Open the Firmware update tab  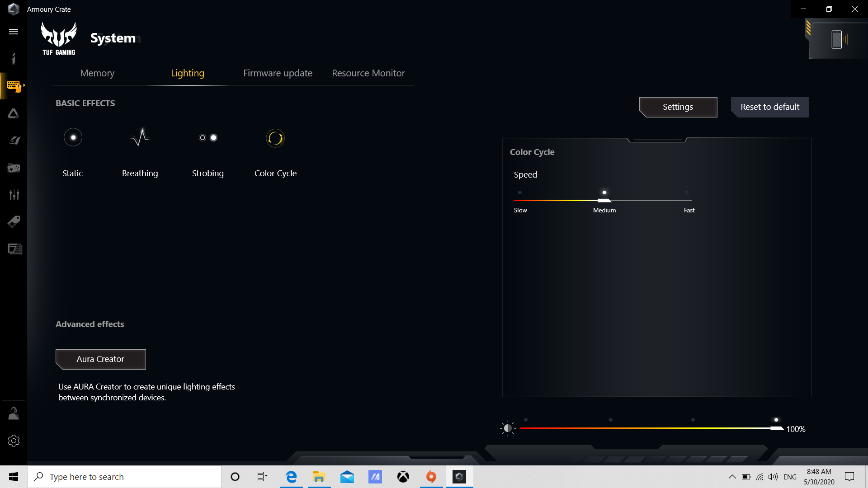[278, 73]
